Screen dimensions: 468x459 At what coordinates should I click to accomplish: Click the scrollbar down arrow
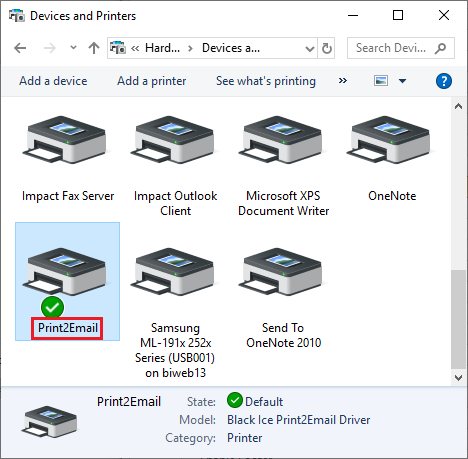click(458, 378)
